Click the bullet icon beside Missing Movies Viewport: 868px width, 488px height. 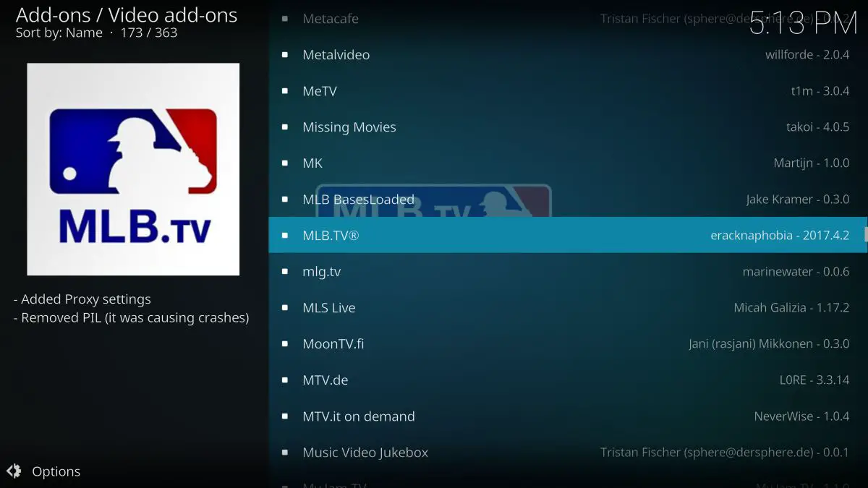[285, 127]
